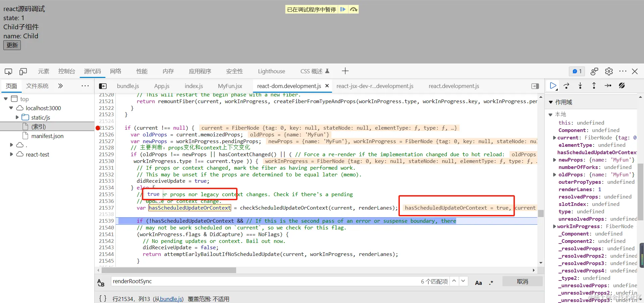Screen dimensions: 644x303
Task: Toggle breakpoint on line 21525
Action: [106, 128]
